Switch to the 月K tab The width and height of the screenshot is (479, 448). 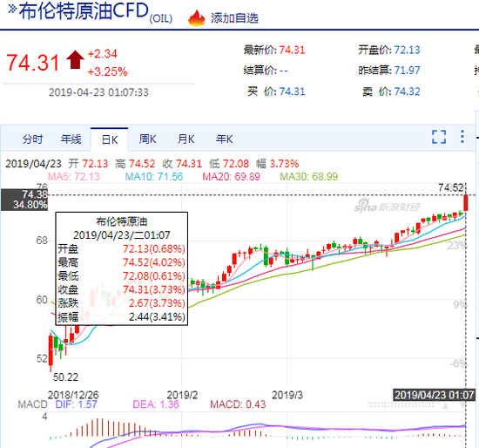tap(186, 139)
